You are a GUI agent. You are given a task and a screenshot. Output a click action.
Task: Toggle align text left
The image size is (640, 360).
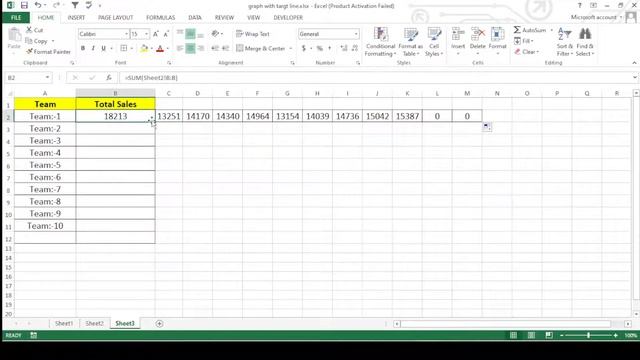[x=180, y=48]
